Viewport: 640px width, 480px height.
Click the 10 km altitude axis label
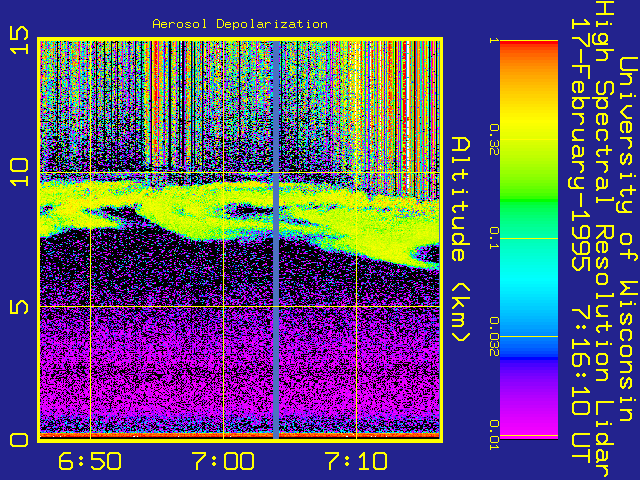(20, 173)
